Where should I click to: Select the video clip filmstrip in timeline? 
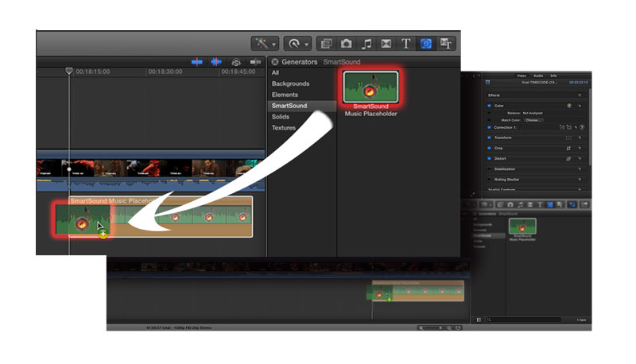click(150, 168)
